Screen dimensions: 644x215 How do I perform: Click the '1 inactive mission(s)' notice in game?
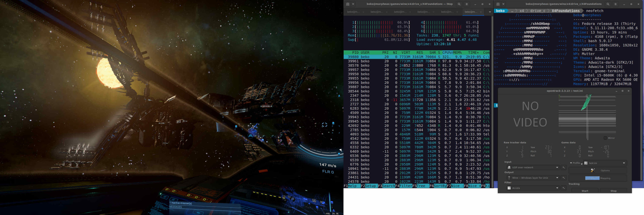coord(181,203)
